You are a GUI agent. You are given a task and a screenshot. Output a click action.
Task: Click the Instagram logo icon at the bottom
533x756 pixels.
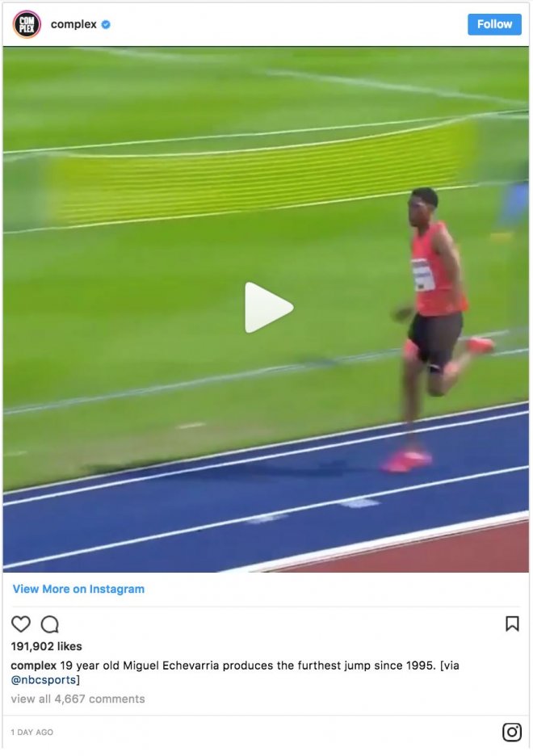coord(512,733)
